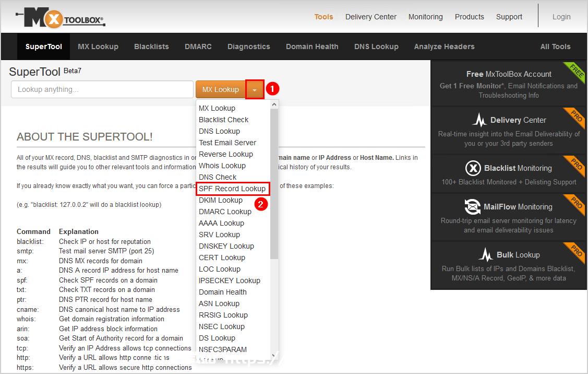Select DKIM Lookup option

[221, 200]
